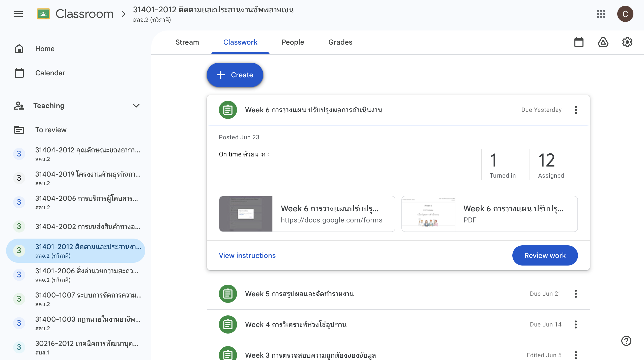This screenshot has height=360, width=644.
Task: Open class 31404-2002 การขนส่งสินค้าทางอ...
Action: tap(76, 226)
